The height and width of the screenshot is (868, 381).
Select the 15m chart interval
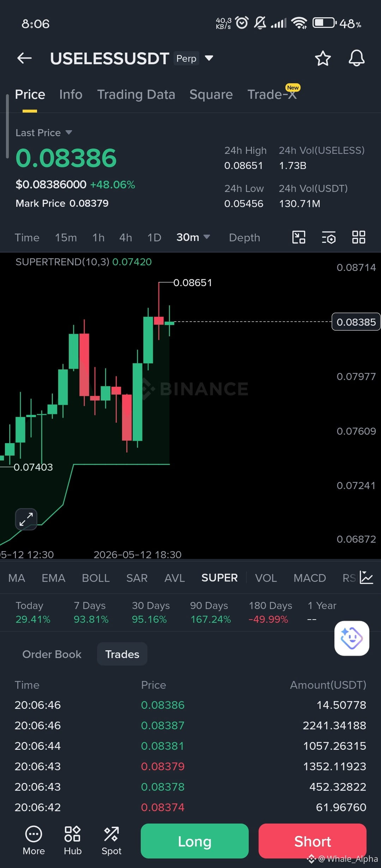pyautogui.click(x=66, y=237)
